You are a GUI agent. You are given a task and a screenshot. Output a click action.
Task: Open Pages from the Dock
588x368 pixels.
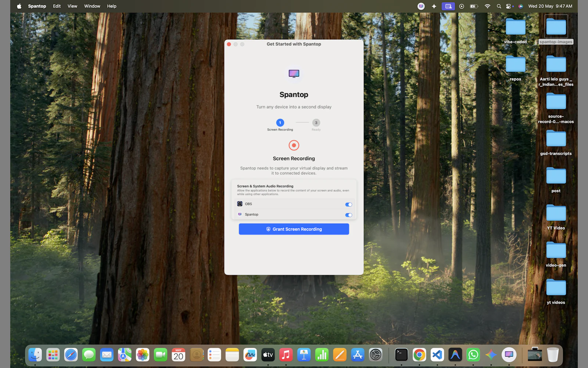tap(340, 355)
